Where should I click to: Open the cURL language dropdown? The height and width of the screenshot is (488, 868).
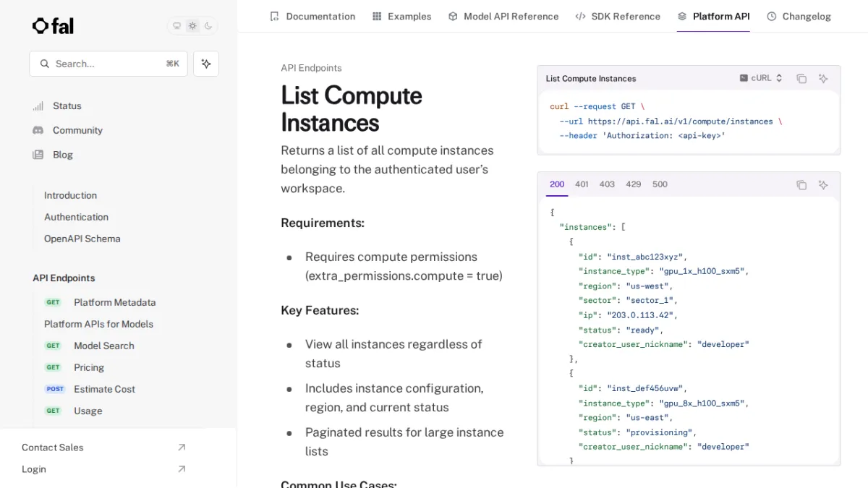tap(761, 78)
